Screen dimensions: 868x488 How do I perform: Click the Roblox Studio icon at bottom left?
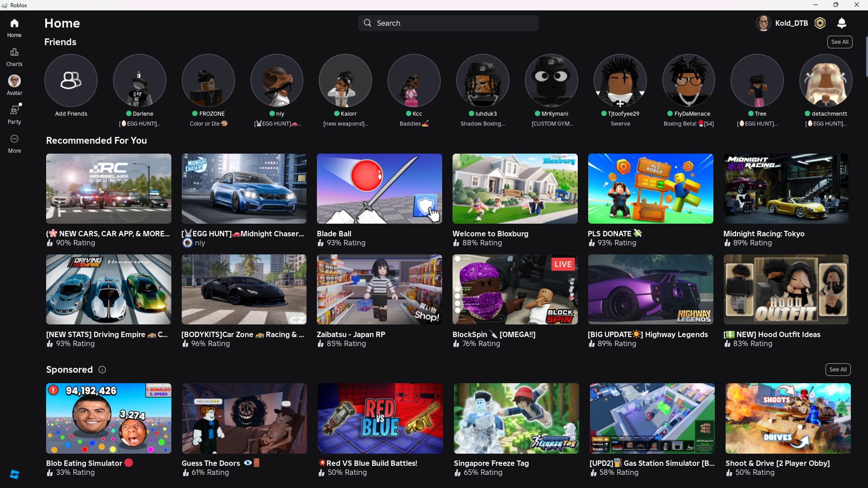tap(14, 474)
